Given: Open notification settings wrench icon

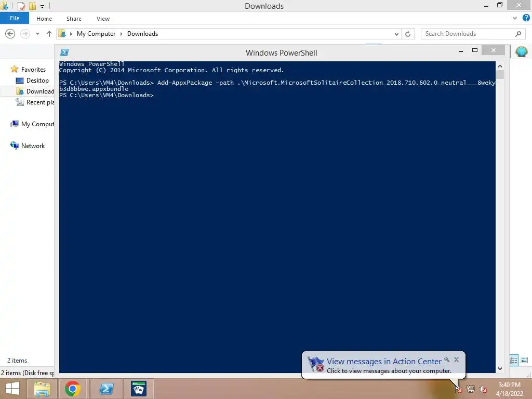Looking at the screenshot, I should click(447, 360).
